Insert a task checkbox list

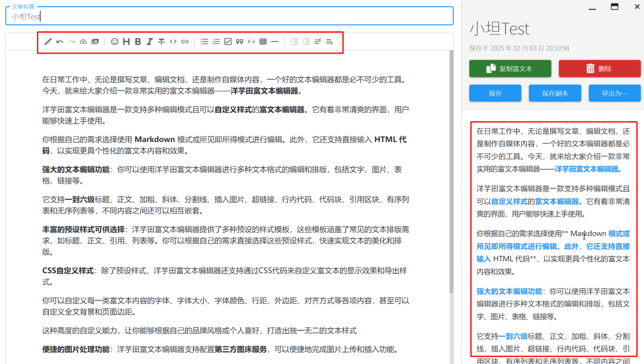[228, 42]
